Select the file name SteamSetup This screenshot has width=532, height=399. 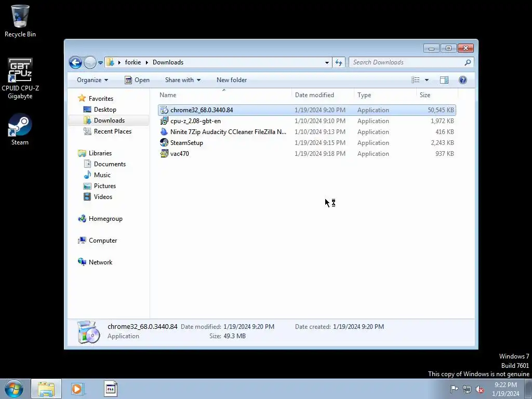187,143
